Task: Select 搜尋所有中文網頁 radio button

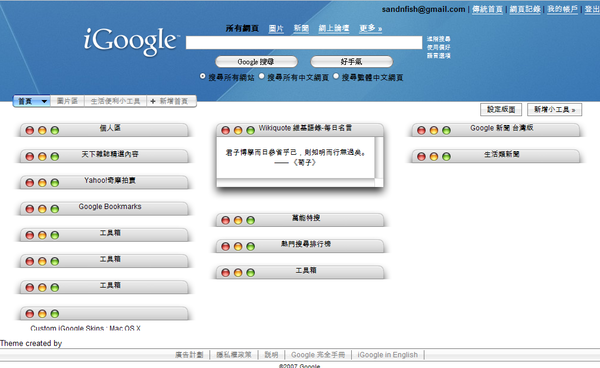Action: (262, 76)
